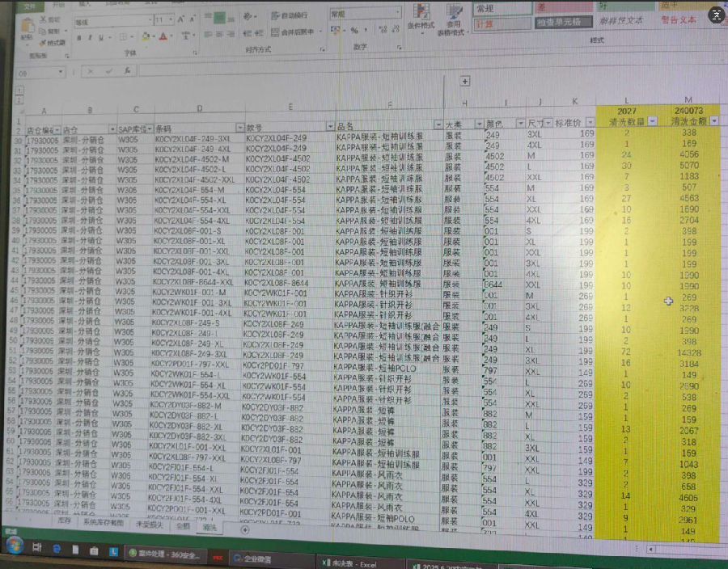The image size is (728, 569).
Task: Click the formula bar confirm checkmark
Action: click(x=108, y=71)
